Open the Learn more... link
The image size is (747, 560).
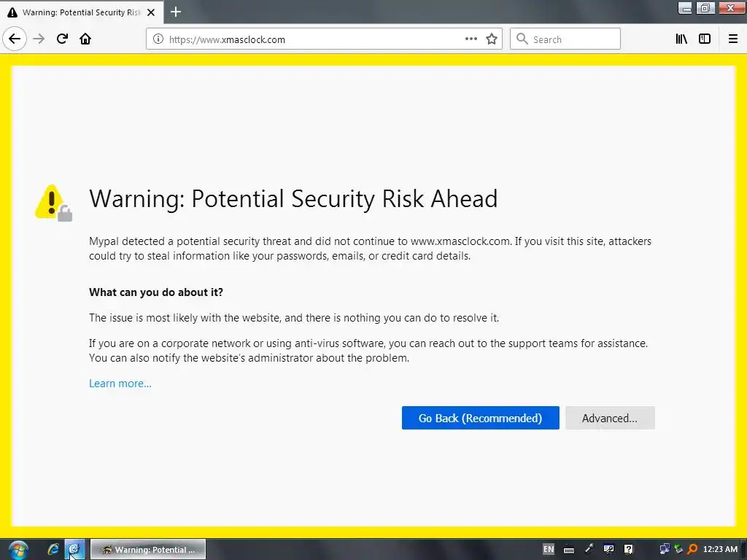pyautogui.click(x=120, y=384)
